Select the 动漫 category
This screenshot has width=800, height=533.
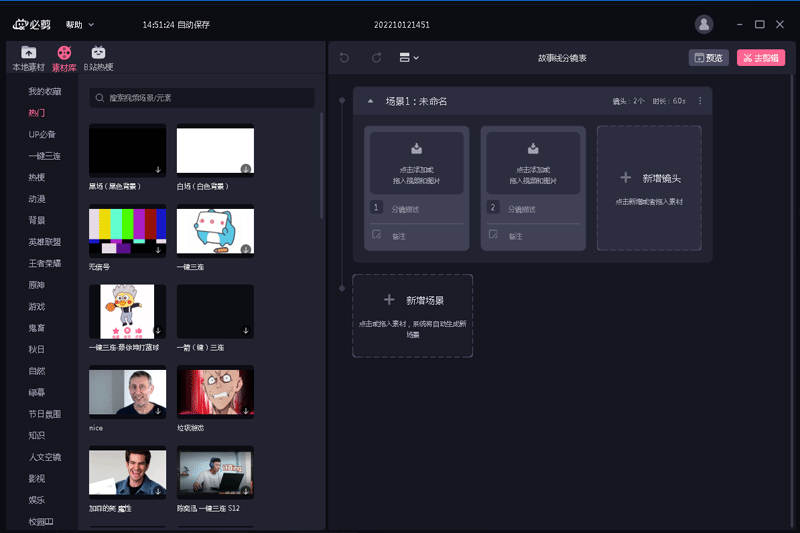tap(37, 198)
